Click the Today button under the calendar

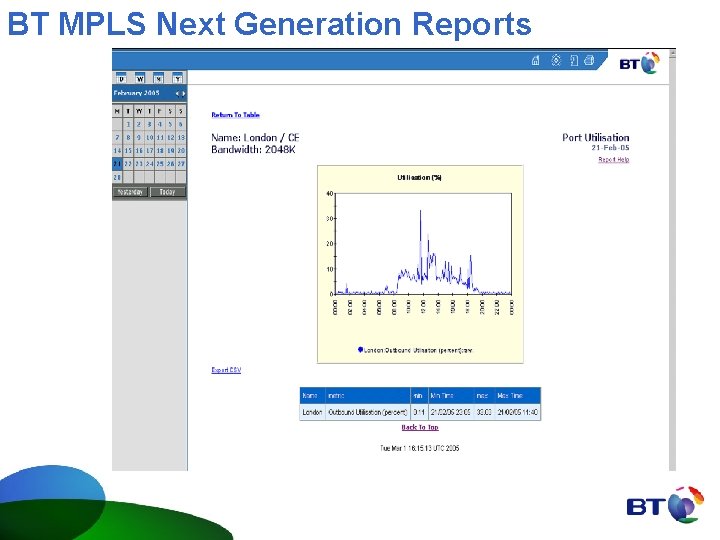coord(168,192)
